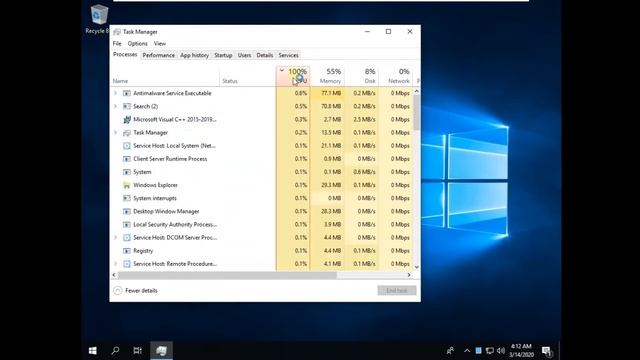Click the Registry process icon
640x360 pixels.
tap(127, 251)
